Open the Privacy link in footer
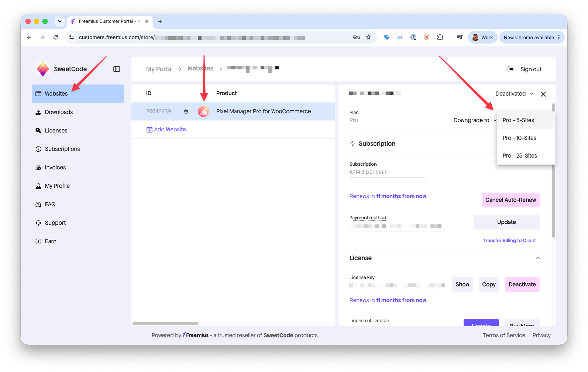Screen dimensions: 588x372 (541, 335)
